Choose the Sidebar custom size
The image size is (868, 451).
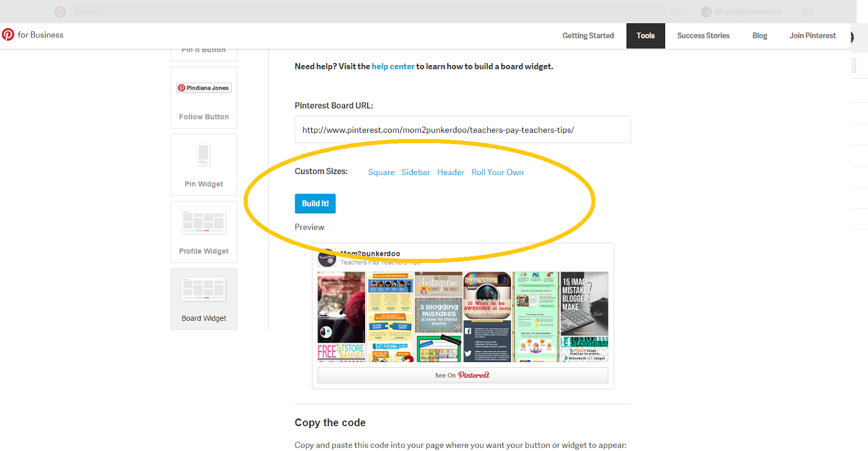pos(416,172)
